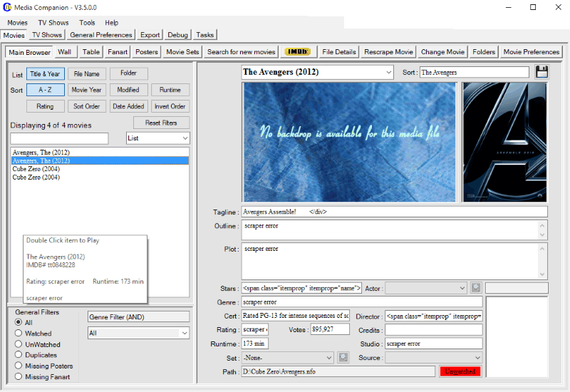The height and width of the screenshot is (392, 570).
Task: Open the Posters tab
Action: (147, 52)
